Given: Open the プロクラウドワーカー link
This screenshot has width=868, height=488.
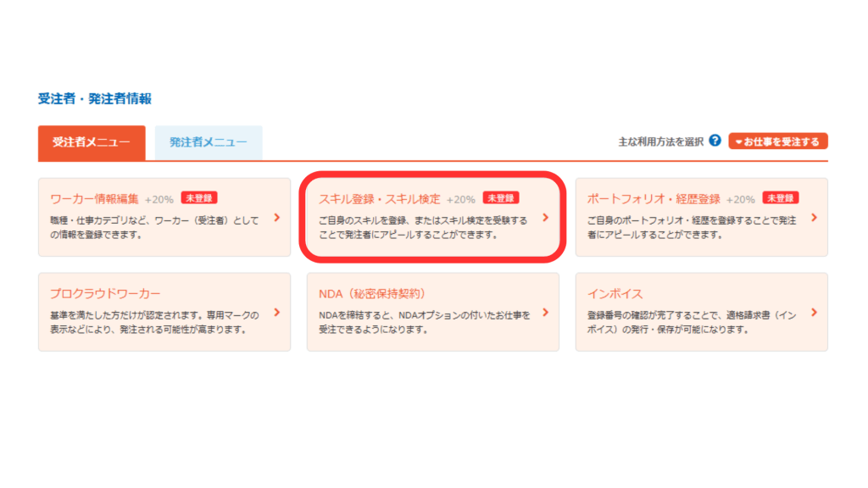Looking at the screenshot, I should click(105, 294).
